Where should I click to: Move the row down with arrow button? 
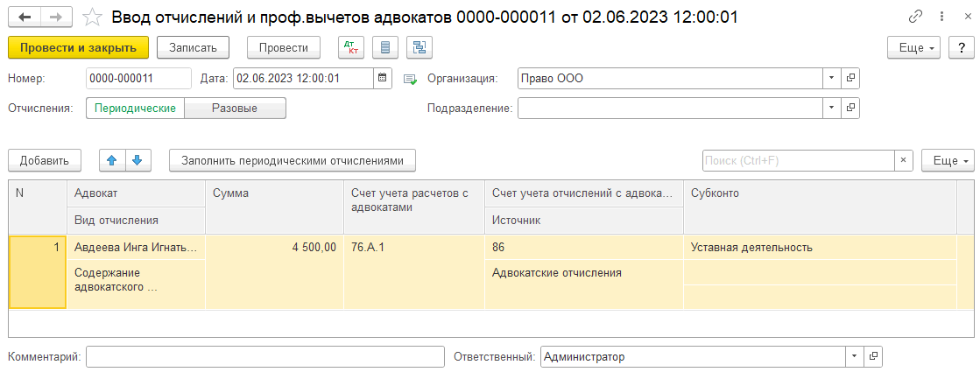[139, 160]
